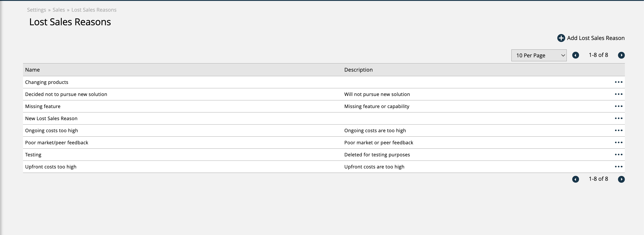The width and height of the screenshot is (644, 235).
Task: Click bottom next page arrow icon
Action: click(621, 179)
